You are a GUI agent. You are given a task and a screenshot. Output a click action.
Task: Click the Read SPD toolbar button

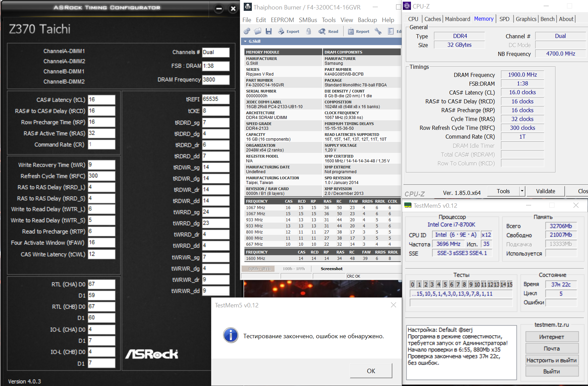328,32
